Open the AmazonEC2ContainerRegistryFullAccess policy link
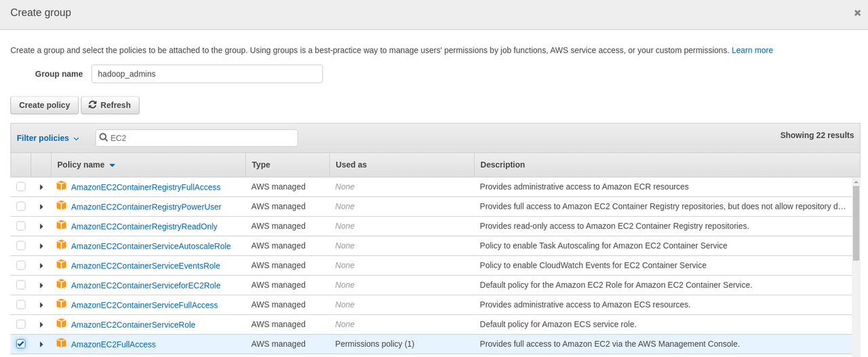Viewport: 868px width, 357px height. (x=146, y=187)
